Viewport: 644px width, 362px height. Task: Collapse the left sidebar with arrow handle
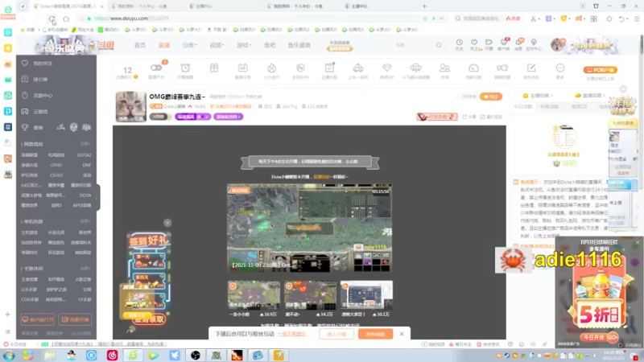pos(97,198)
